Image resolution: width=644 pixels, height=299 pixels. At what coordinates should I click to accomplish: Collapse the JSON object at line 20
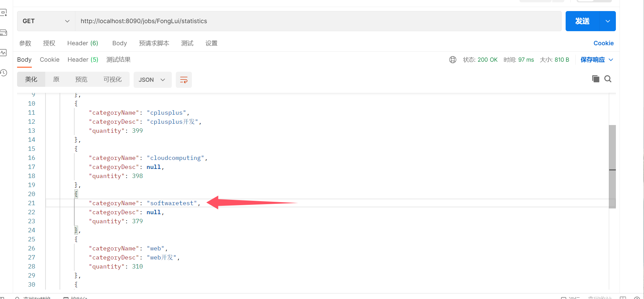pos(76,194)
